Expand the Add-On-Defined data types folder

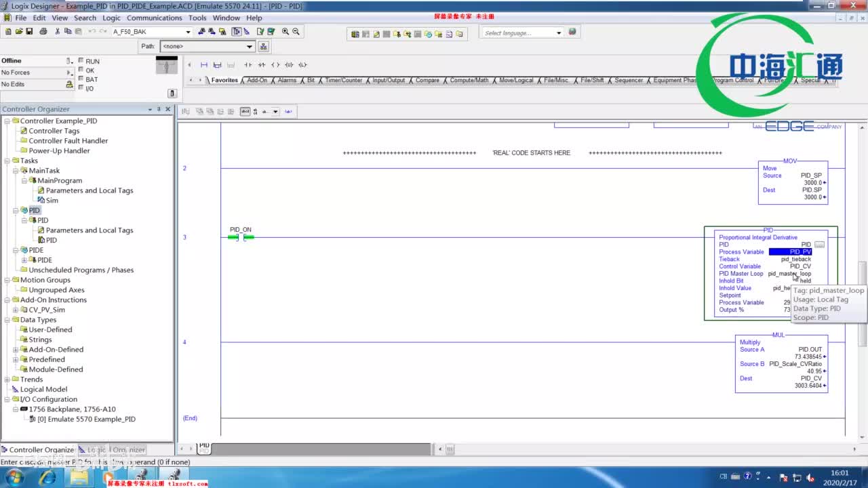point(16,350)
